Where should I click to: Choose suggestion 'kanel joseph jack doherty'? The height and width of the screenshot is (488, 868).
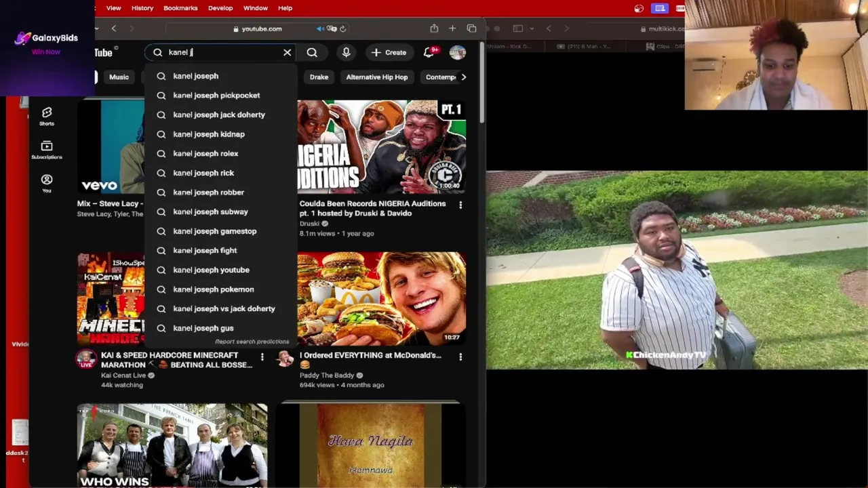220,115
